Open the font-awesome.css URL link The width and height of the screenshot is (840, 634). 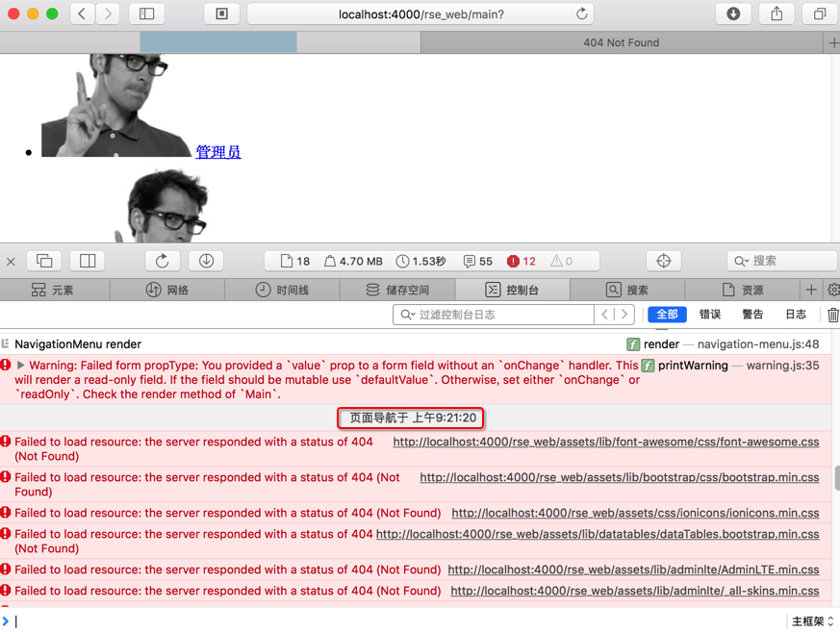[x=606, y=442]
